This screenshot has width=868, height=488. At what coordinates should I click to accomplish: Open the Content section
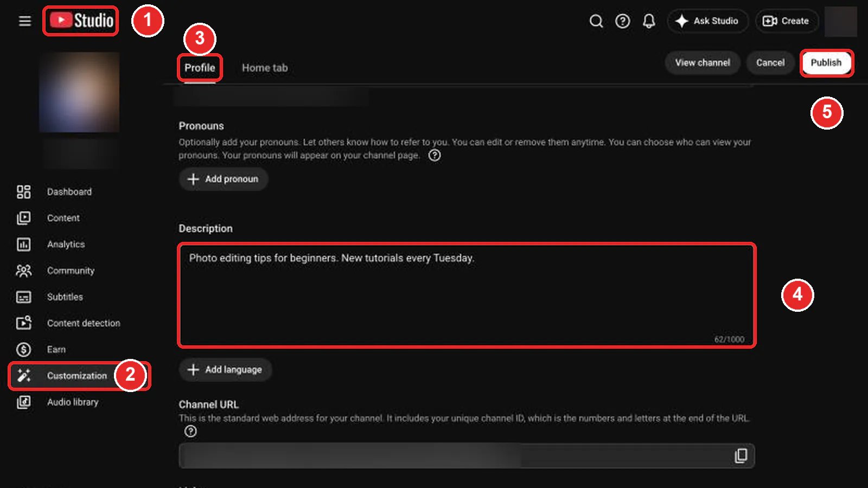coord(63,218)
